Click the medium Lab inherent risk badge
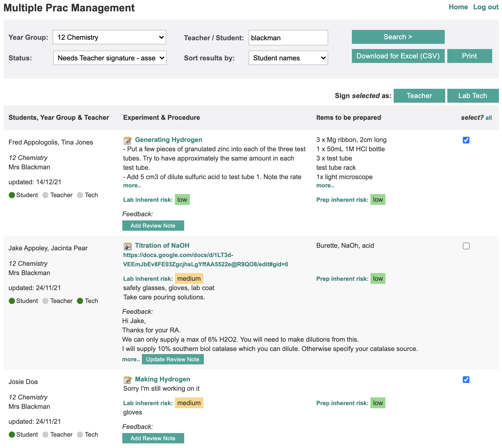The height and width of the screenshot is (448, 502). pos(189,278)
